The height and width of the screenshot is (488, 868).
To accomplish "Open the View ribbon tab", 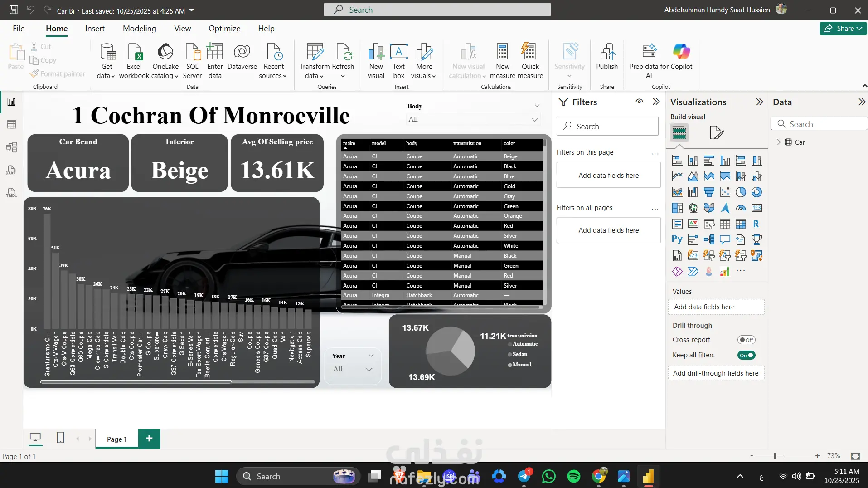I will click(182, 29).
